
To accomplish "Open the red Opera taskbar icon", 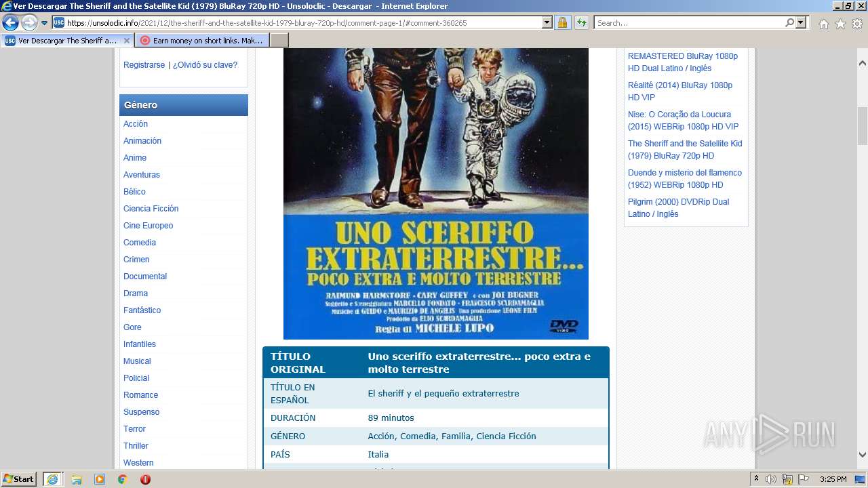I will coord(145,479).
